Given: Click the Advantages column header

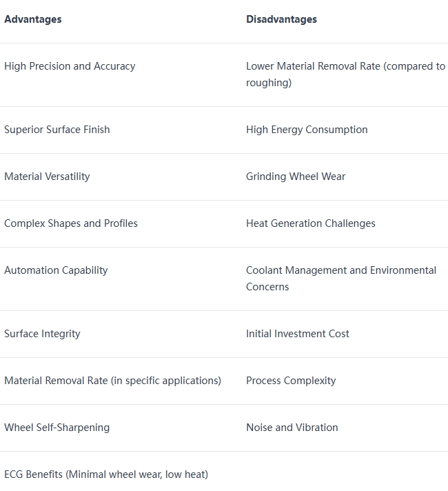Looking at the screenshot, I should coord(33,19).
